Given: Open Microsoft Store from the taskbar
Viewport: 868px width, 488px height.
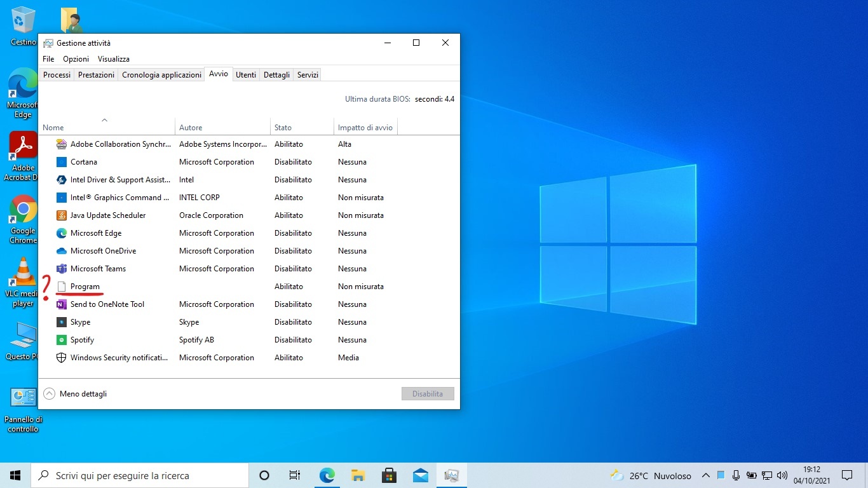Looking at the screenshot, I should [389, 475].
